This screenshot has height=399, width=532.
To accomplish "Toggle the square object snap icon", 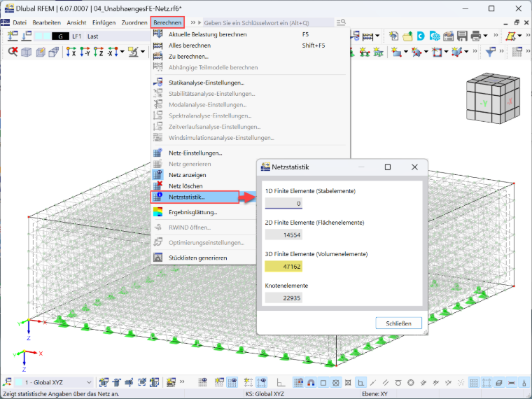I will pos(323,382).
